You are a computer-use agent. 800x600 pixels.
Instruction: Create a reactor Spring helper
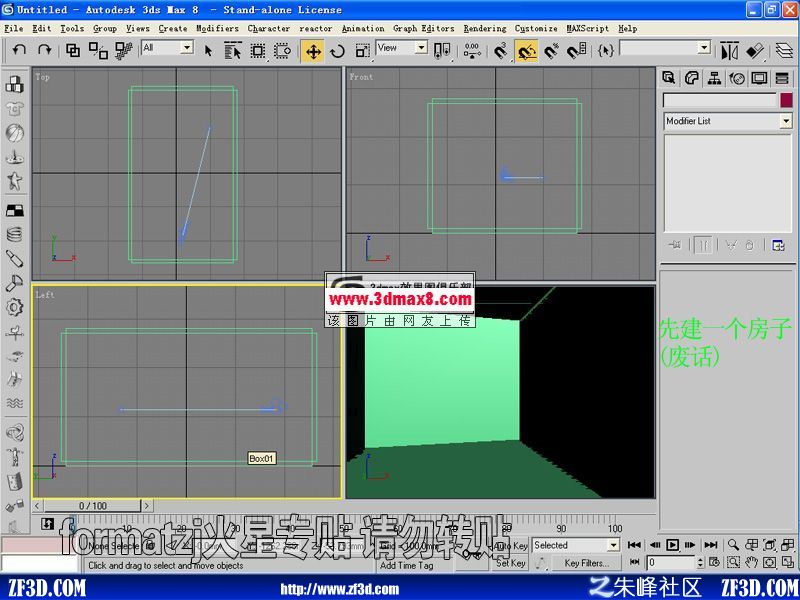(x=14, y=235)
